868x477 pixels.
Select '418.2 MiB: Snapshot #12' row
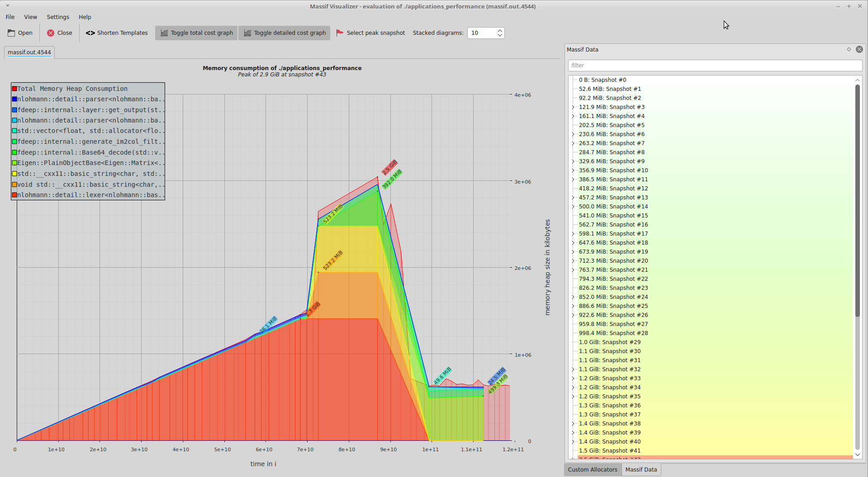(x=715, y=189)
